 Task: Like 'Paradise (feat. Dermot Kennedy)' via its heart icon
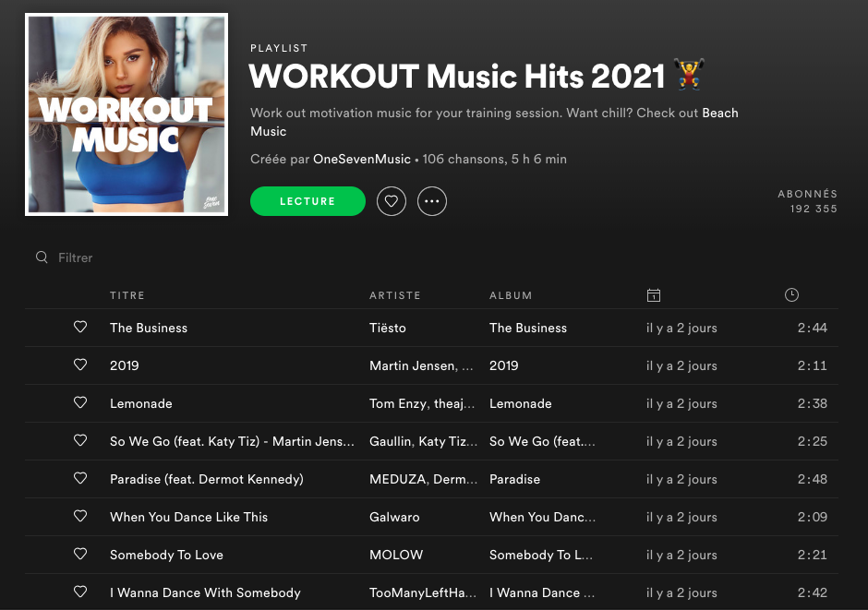pyautogui.click(x=80, y=479)
